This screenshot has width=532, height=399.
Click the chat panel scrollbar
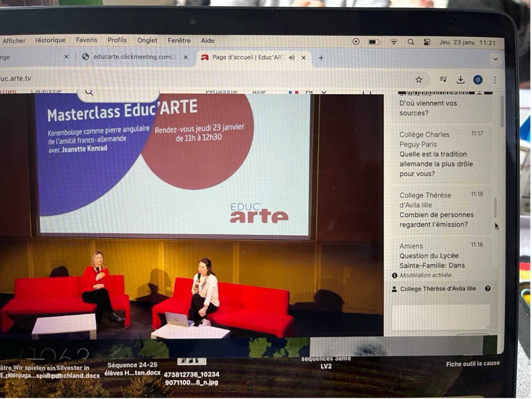tap(496, 208)
